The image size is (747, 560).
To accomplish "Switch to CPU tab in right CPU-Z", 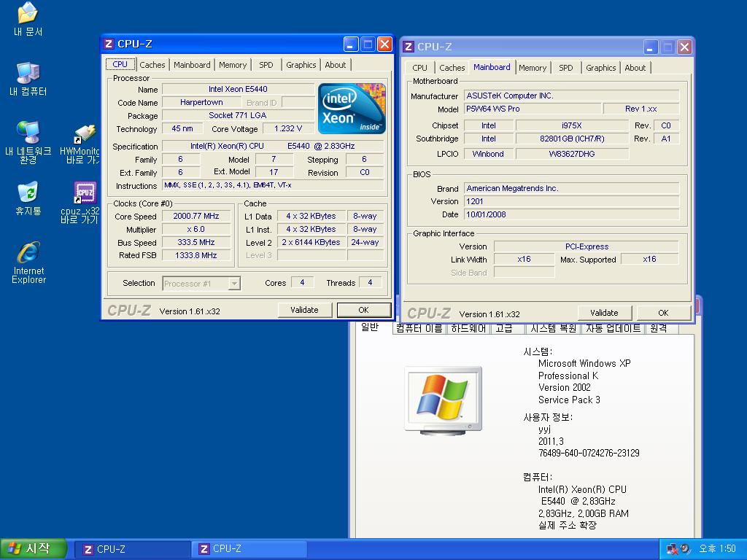I will [x=419, y=68].
